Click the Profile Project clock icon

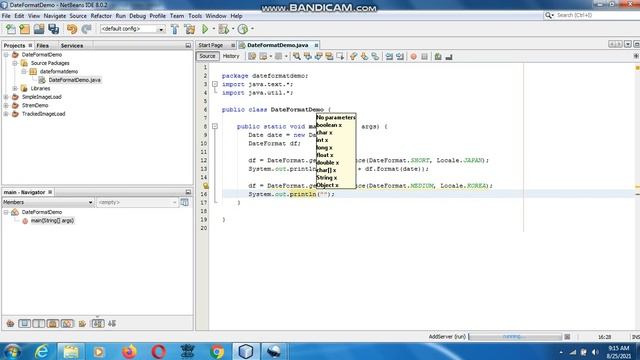click(243, 29)
